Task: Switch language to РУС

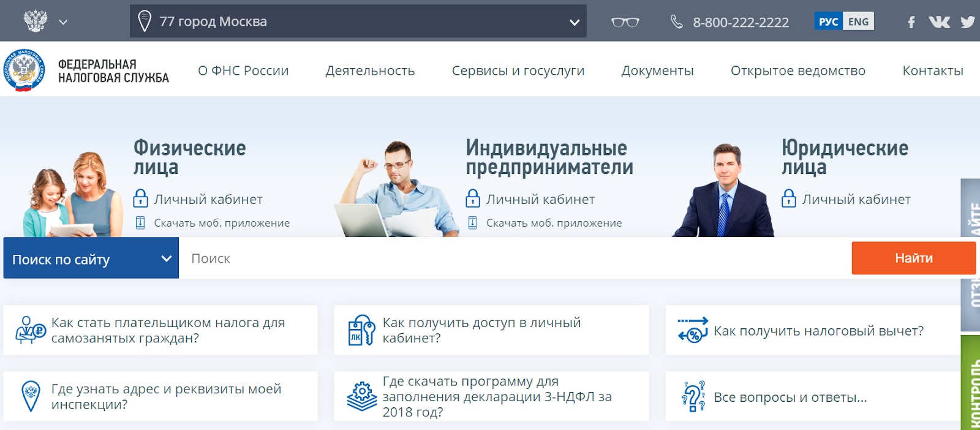Action: coord(828,21)
